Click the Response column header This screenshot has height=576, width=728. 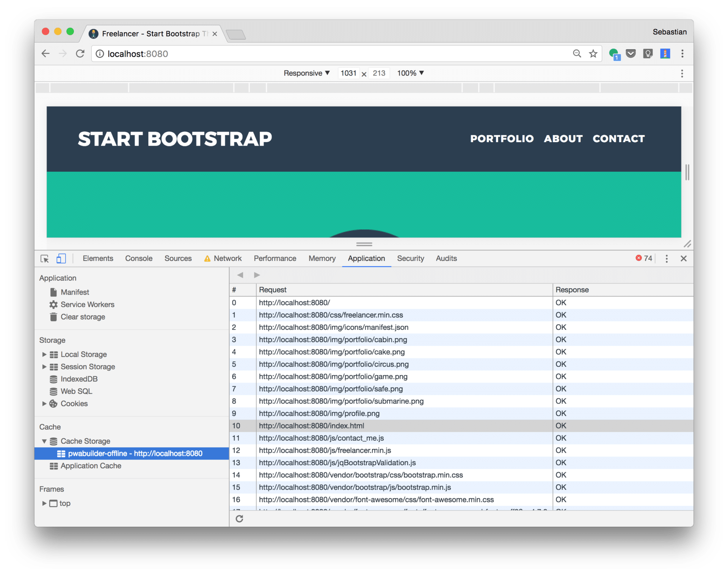[623, 290]
